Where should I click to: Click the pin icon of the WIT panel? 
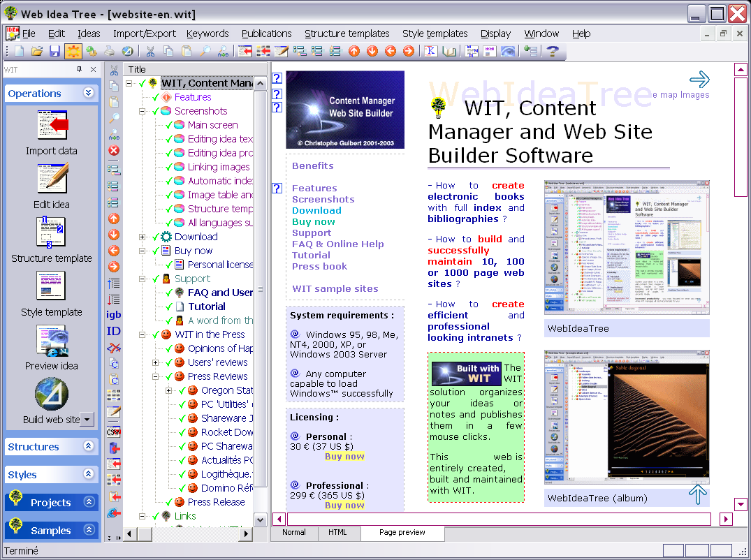pyautogui.click(x=80, y=69)
